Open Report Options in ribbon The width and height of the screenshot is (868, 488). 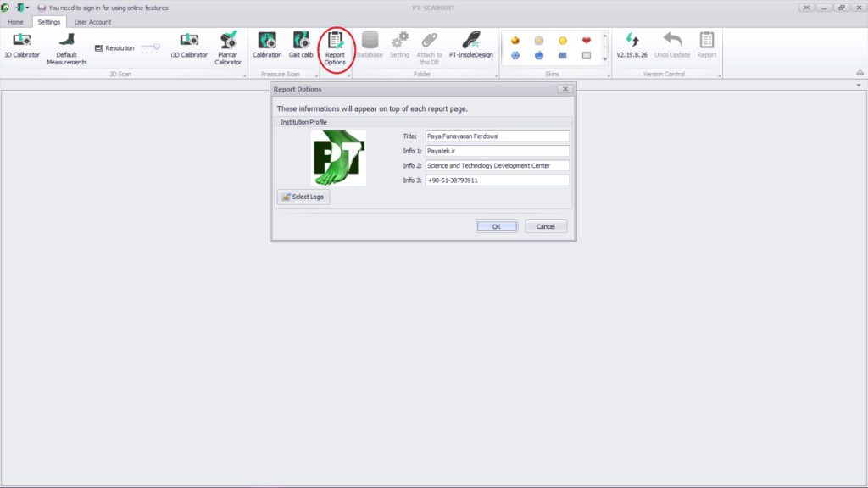(x=335, y=48)
